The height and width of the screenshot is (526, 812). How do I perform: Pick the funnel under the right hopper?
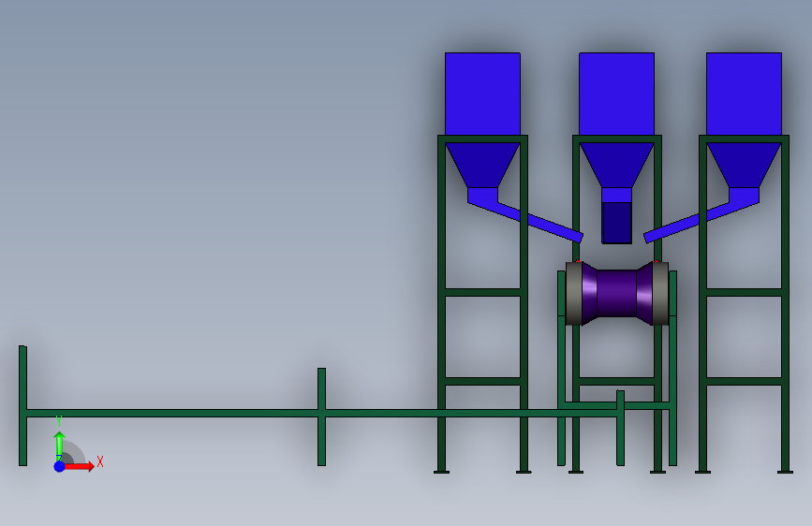(745, 165)
